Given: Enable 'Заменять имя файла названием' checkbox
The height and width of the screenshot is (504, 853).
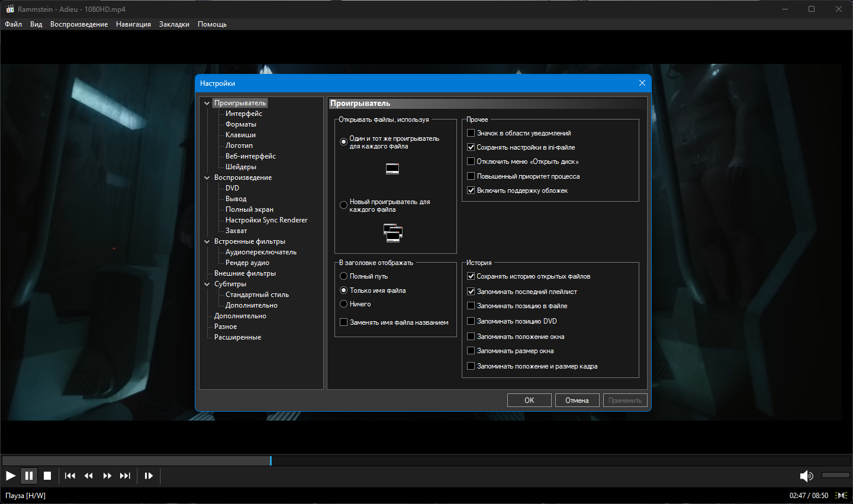Looking at the screenshot, I should [343, 322].
